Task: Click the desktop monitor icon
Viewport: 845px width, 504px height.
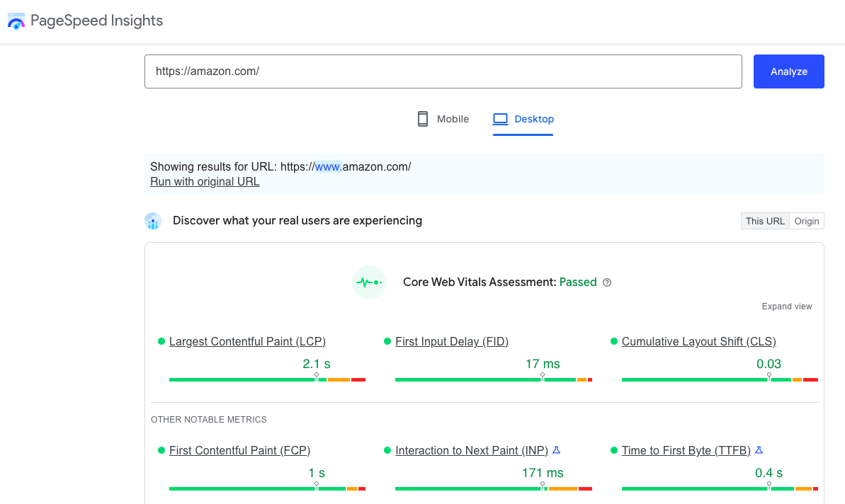Action: pos(501,118)
